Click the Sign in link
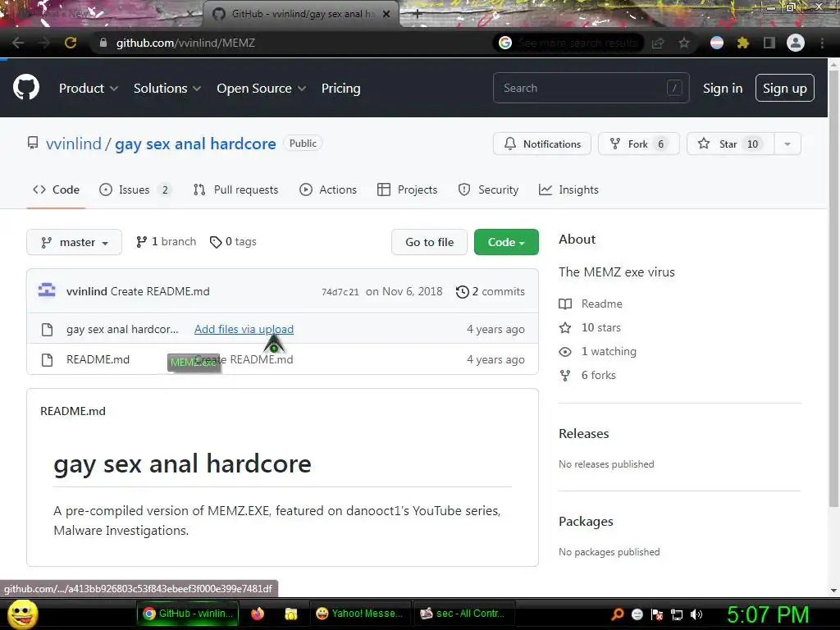The width and height of the screenshot is (840, 630). [x=723, y=88]
